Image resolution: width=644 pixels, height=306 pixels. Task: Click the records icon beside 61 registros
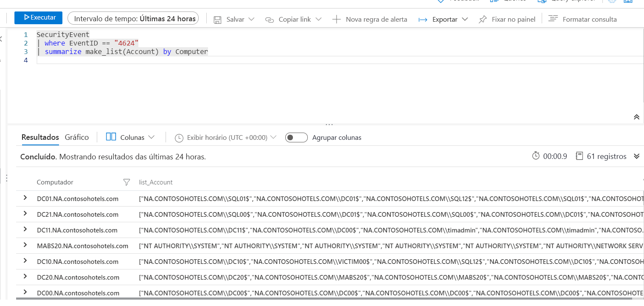point(579,156)
